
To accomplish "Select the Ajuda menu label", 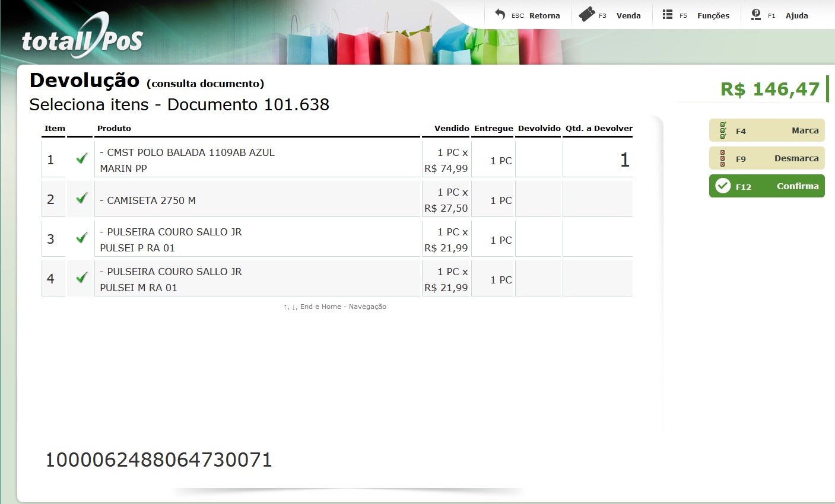I will pos(797,16).
